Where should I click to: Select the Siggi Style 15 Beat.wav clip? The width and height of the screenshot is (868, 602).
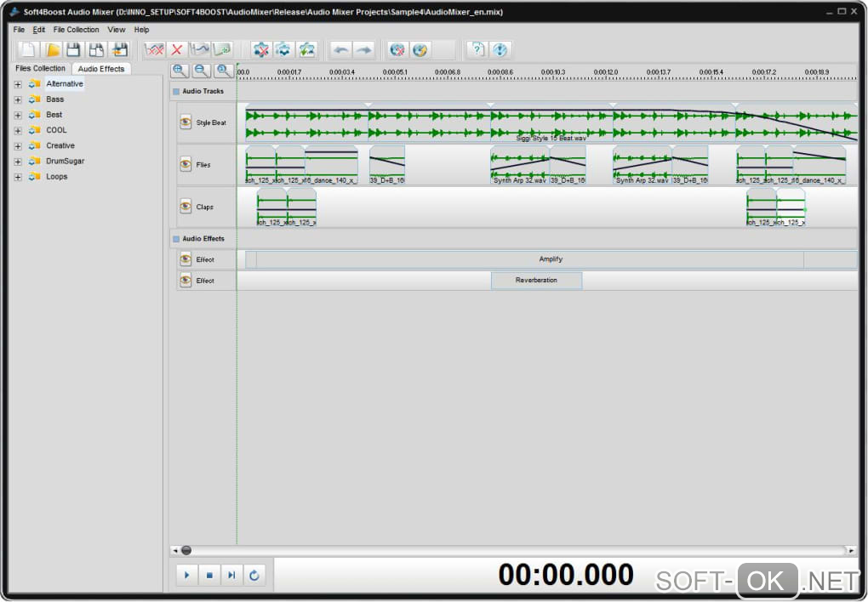(551, 122)
